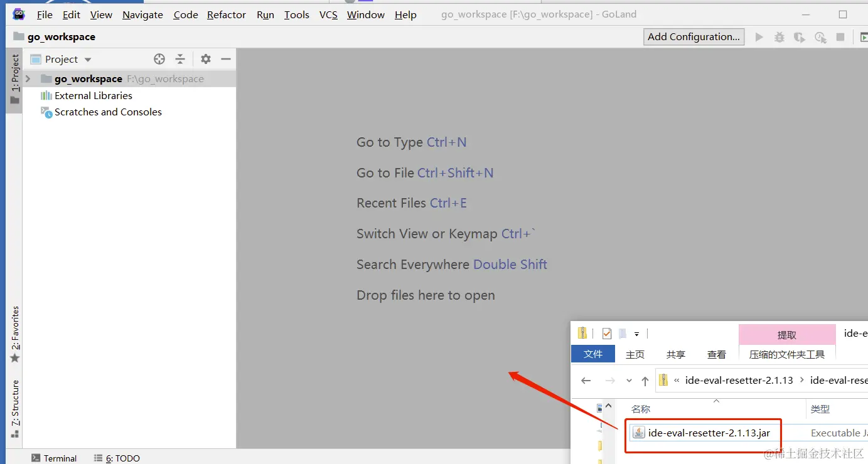The width and height of the screenshot is (868, 464).
Task: Open the Project view dropdown
Action: pos(88,60)
